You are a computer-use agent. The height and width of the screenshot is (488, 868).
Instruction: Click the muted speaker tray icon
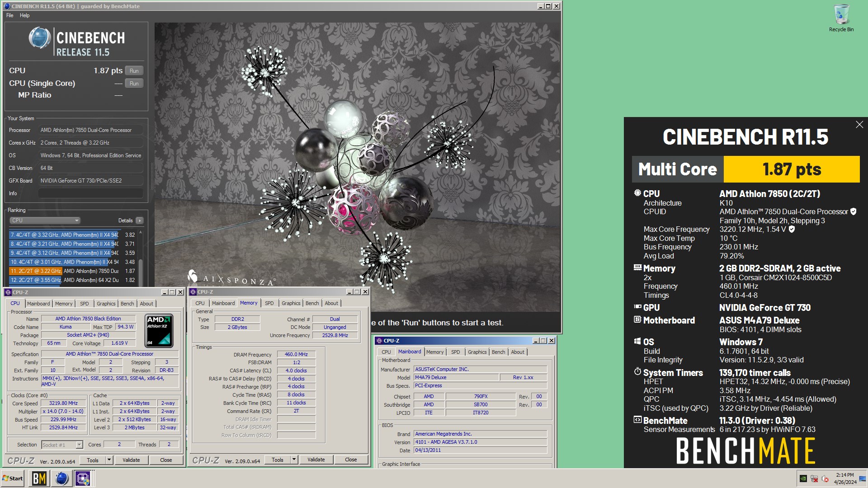point(825,479)
